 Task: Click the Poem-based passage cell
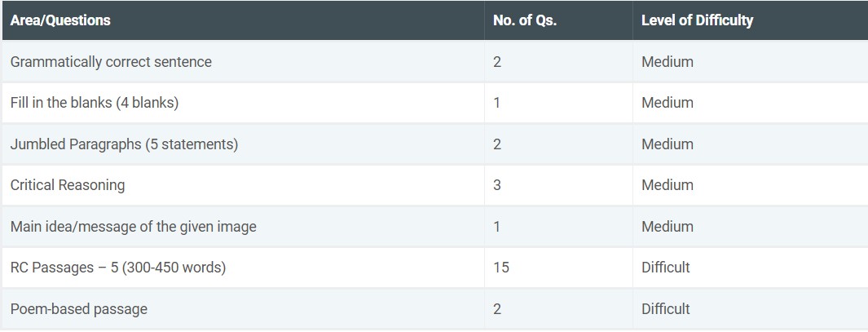[x=79, y=309]
